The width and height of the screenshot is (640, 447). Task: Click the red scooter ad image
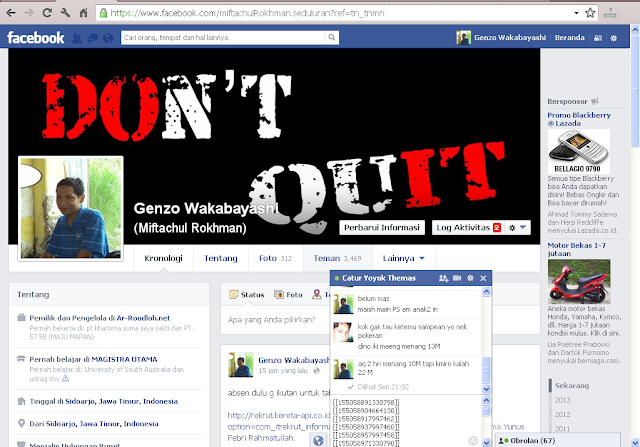pyautogui.click(x=579, y=281)
